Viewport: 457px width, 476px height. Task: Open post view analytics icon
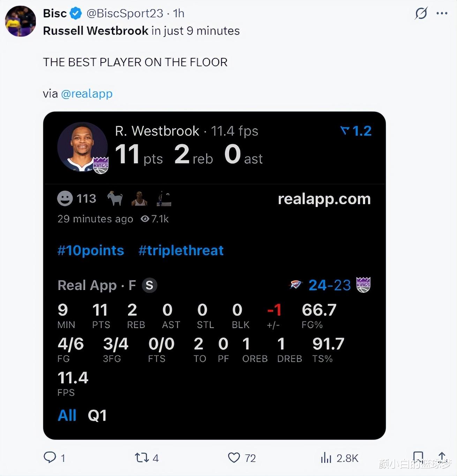point(326,458)
